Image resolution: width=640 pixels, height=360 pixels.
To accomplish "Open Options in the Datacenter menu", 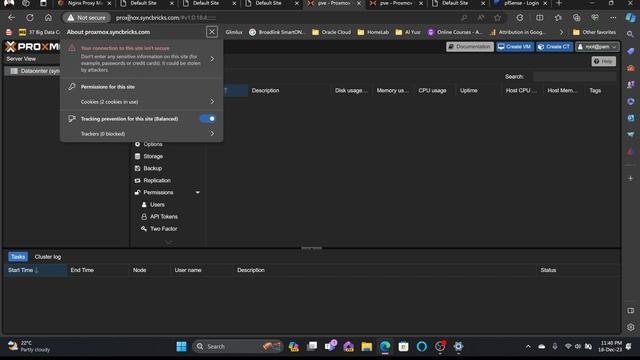I will click(153, 144).
